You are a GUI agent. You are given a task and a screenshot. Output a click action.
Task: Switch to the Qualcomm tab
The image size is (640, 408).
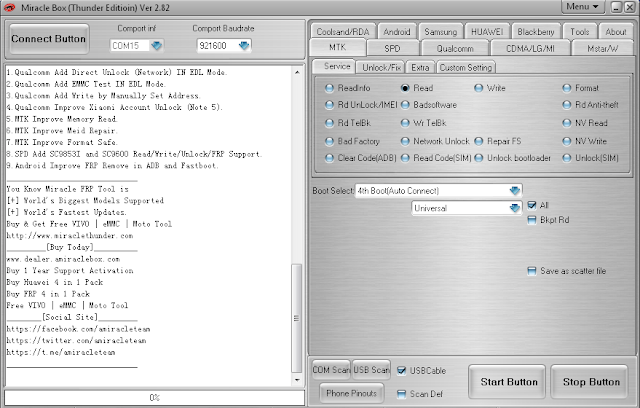click(x=455, y=48)
